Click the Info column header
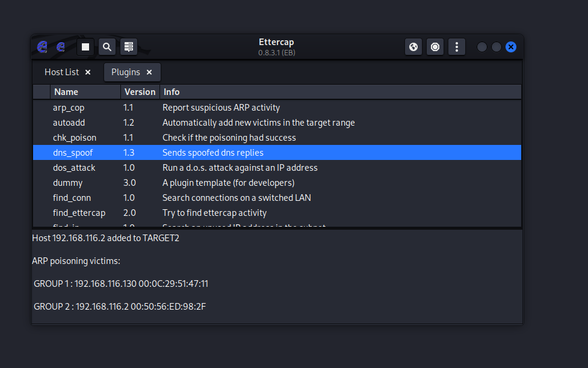Viewport: 588px width, 368px height. click(340, 92)
